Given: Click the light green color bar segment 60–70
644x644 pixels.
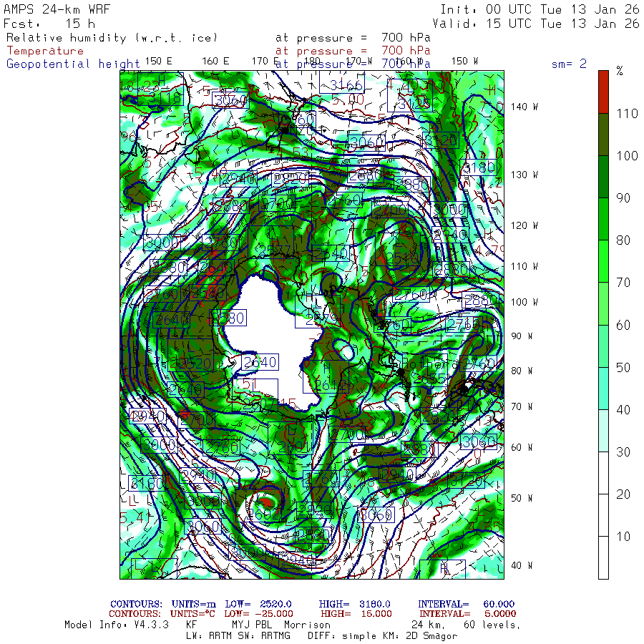Looking at the screenshot, I should point(603,304).
